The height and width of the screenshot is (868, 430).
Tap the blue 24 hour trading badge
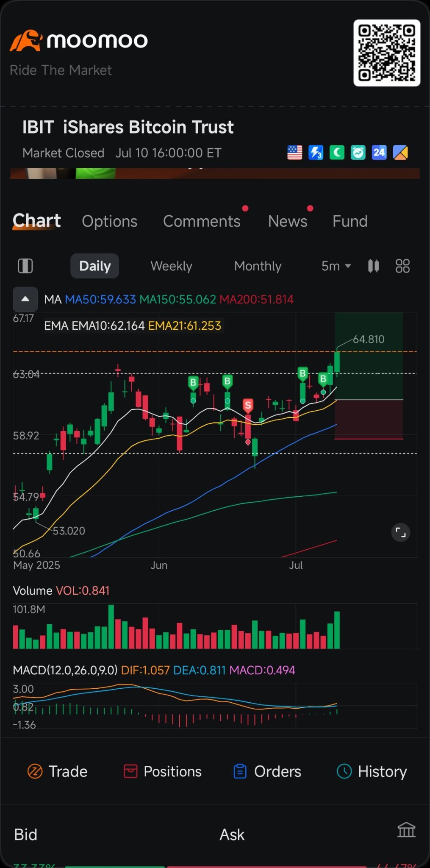point(379,153)
